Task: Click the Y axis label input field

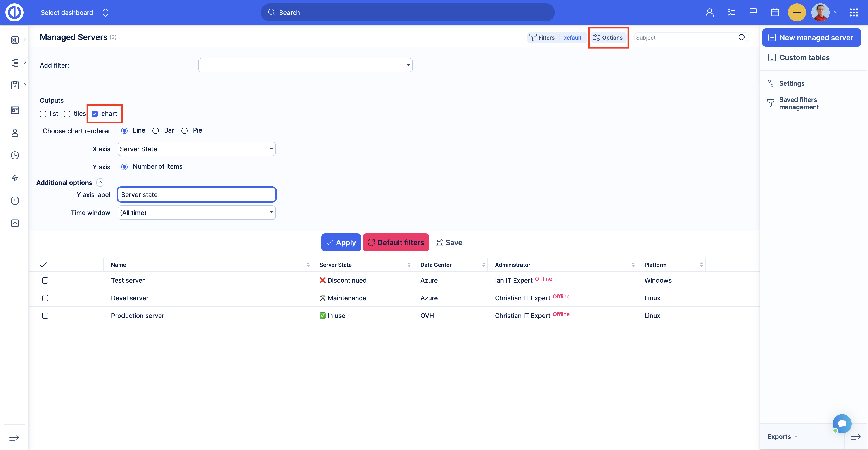Action: tap(197, 194)
